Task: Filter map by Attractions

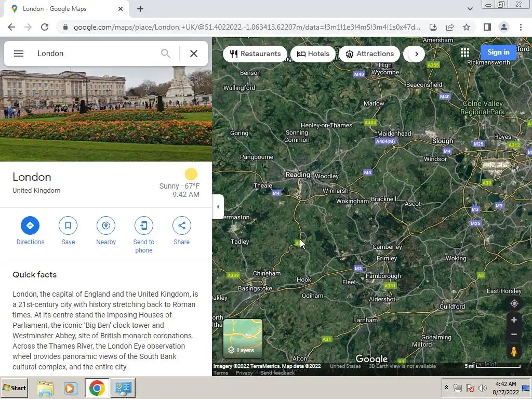Action: (x=369, y=54)
